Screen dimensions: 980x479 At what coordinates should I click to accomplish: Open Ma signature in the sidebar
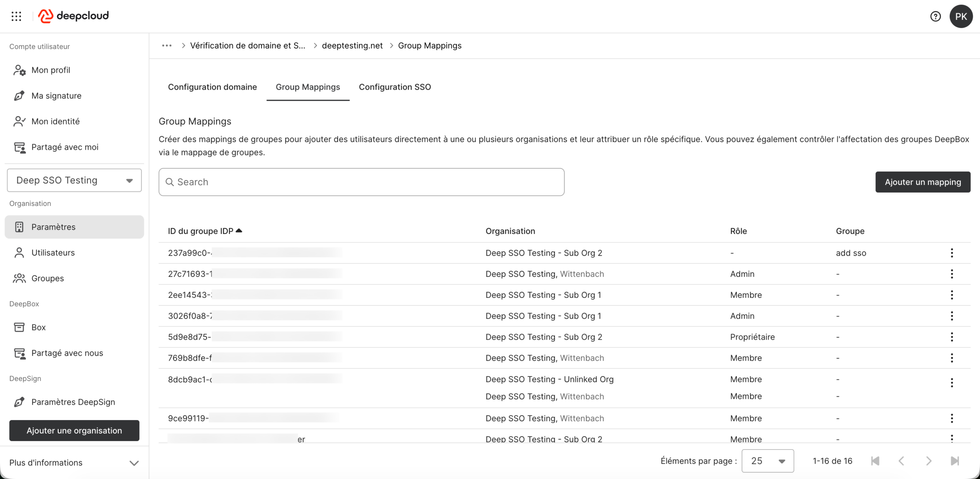(56, 96)
